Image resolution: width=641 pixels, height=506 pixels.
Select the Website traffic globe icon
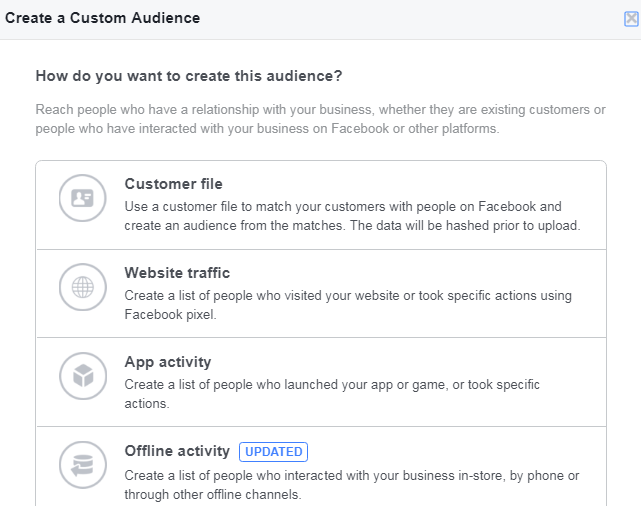click(x=83, y=287)
